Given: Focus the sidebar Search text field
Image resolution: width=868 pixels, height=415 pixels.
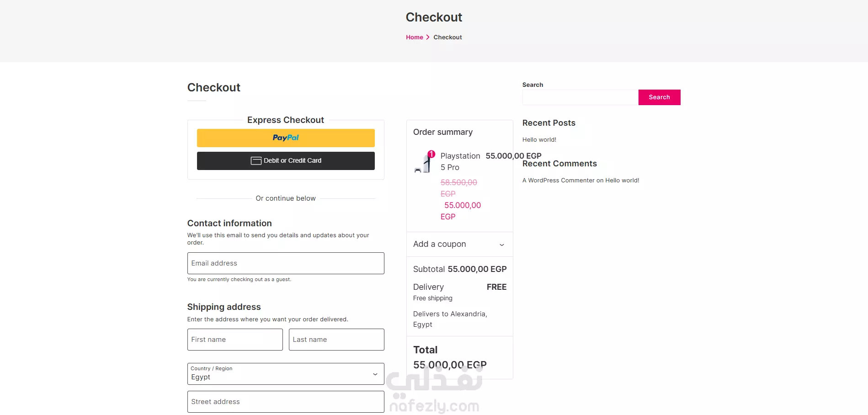Looking at the screenshot, I should coord(580,97).
